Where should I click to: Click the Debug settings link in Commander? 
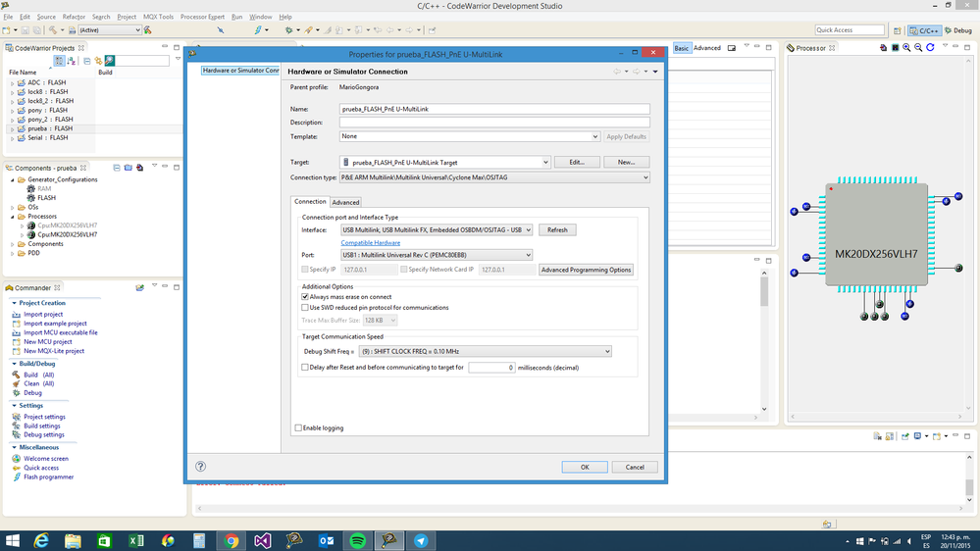tap(44, 434)
